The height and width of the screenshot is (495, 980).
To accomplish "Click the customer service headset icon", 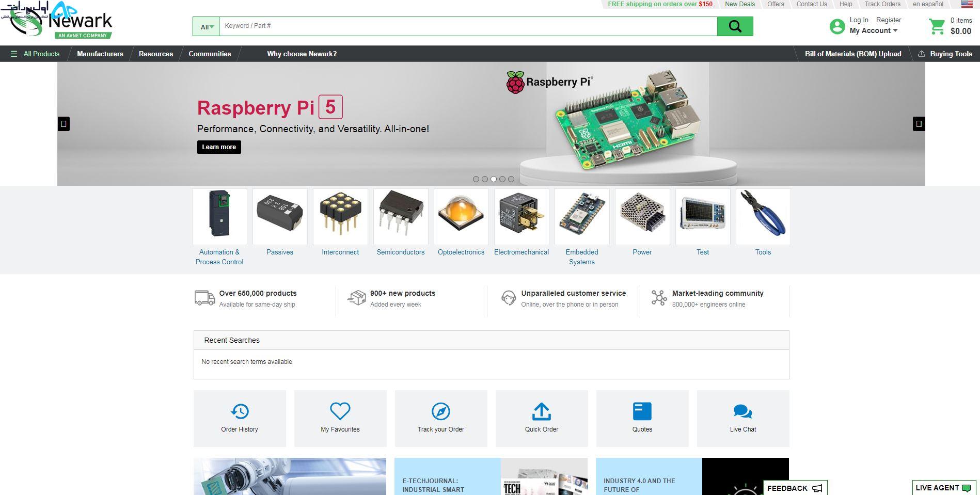I will 509,298.
